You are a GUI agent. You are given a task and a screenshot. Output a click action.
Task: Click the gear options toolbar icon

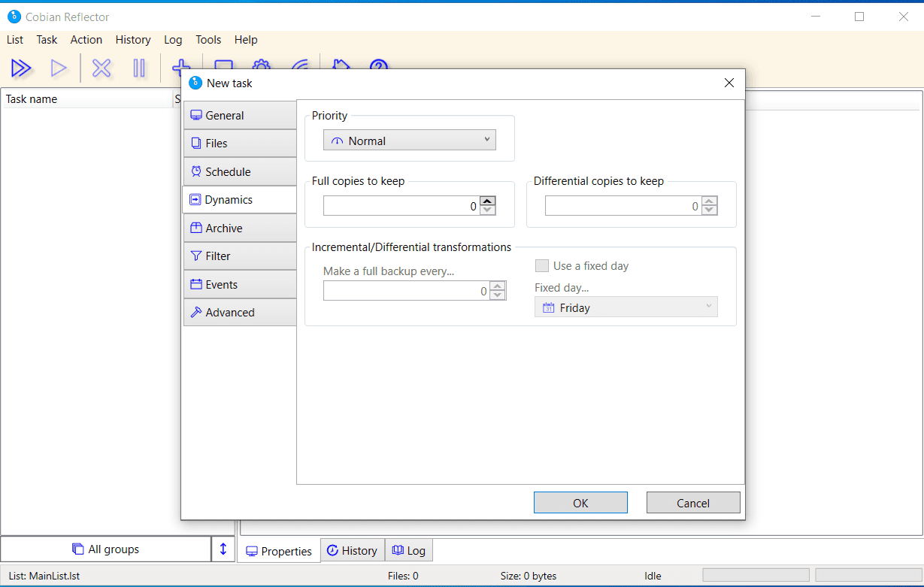pyautogui.click(x=261, y=65)
